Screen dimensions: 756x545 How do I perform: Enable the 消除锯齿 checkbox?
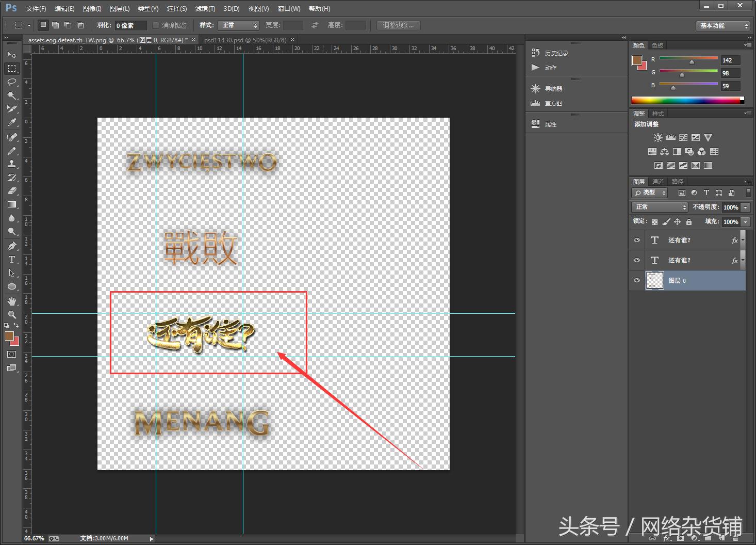[x=156, y=25]
